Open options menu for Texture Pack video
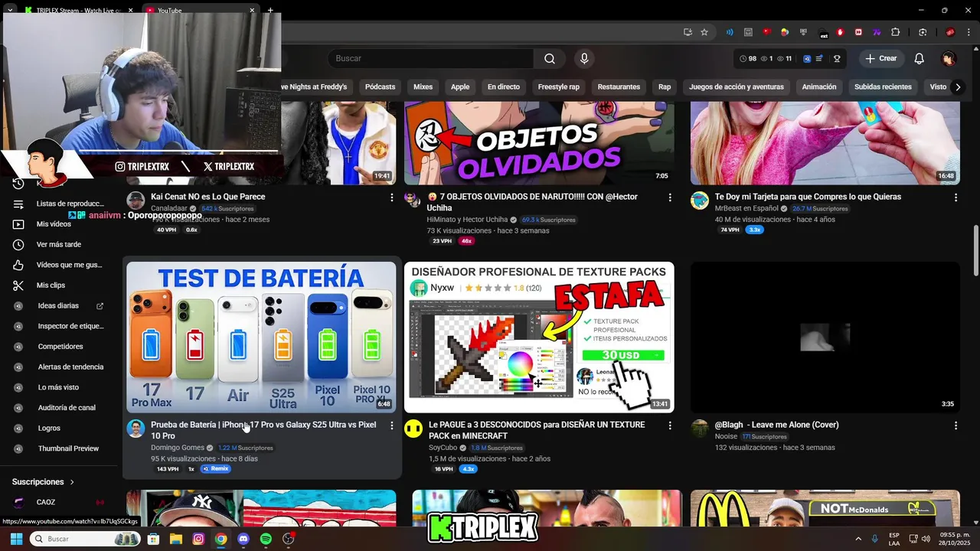This screenshot has width=980, height=551. click(670, 425)
